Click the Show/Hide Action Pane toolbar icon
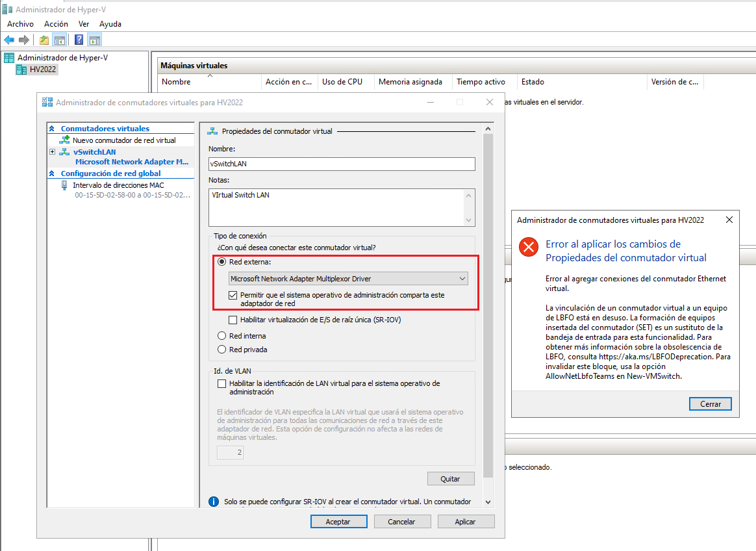 tap(95, 39)
